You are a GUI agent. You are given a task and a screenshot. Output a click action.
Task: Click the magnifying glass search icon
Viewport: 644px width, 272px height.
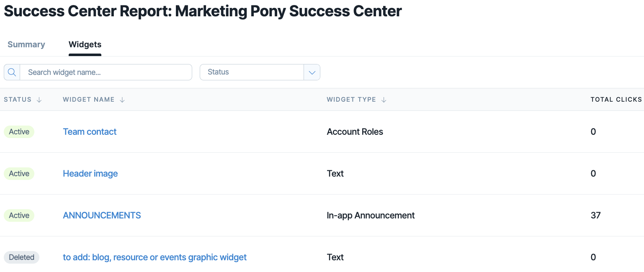click(x=12, y=72)
